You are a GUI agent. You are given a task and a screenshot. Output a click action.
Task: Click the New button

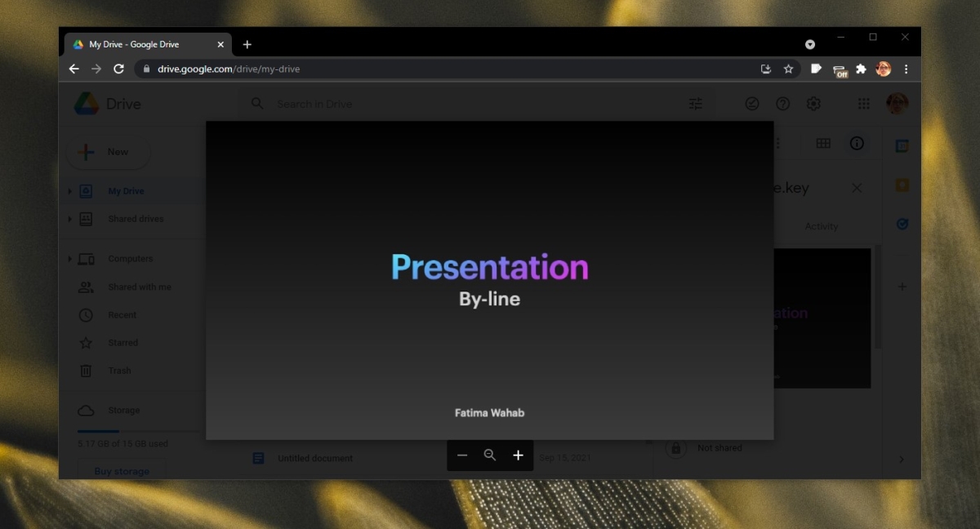coord(109,152)
